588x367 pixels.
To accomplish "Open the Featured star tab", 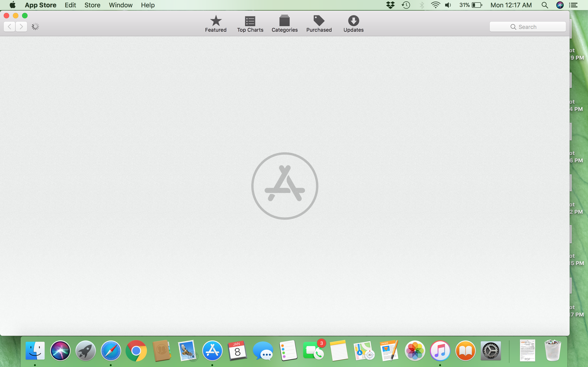I will [x=215, y=24].
